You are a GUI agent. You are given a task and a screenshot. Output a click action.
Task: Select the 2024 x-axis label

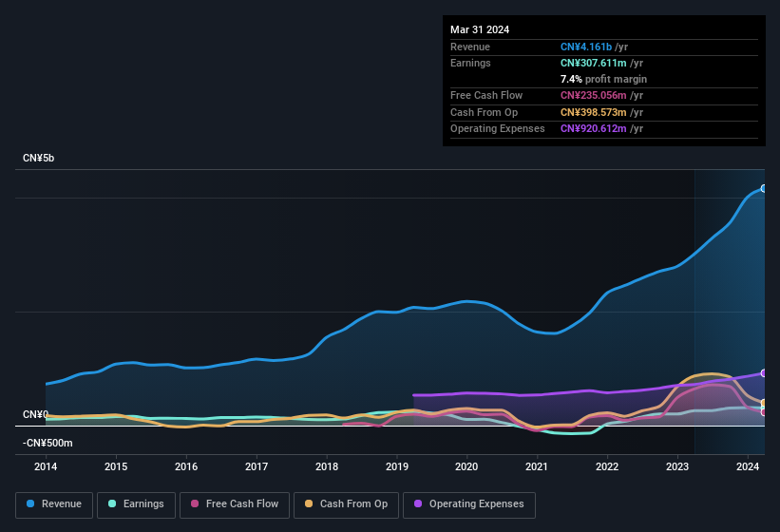click(x=748, y=466)
